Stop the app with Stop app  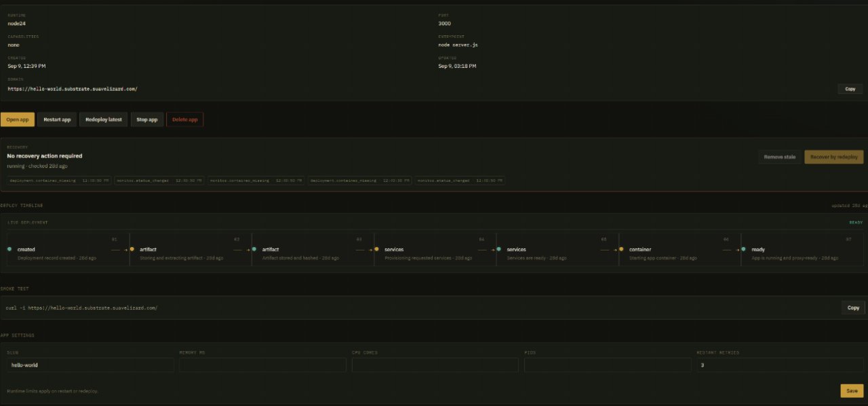point(147,119)
